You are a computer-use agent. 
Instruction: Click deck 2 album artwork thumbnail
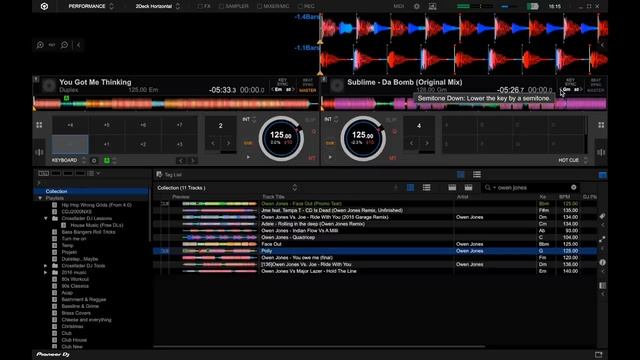(x=337, y=86)
